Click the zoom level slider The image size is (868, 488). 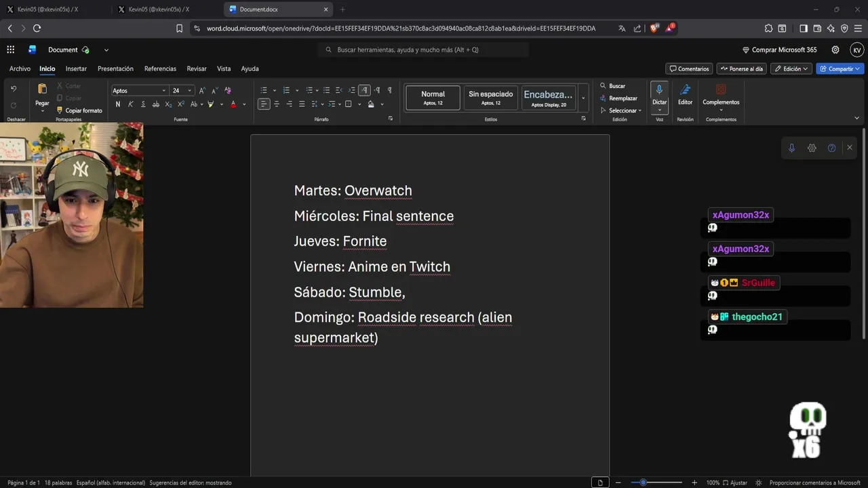[x=656, y=483]
